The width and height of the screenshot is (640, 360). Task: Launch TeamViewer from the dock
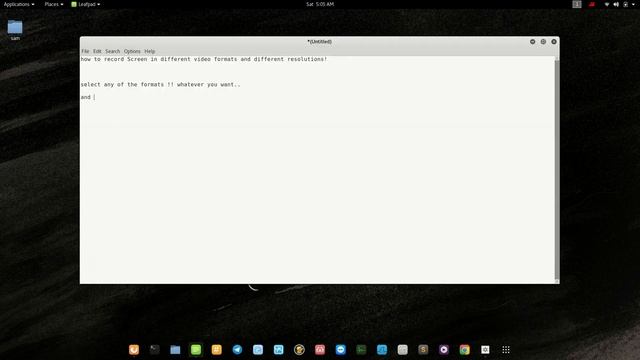[340, 349]
